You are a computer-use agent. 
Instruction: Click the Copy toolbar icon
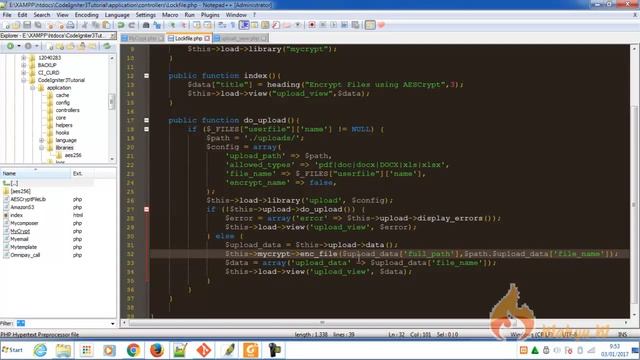96,25
